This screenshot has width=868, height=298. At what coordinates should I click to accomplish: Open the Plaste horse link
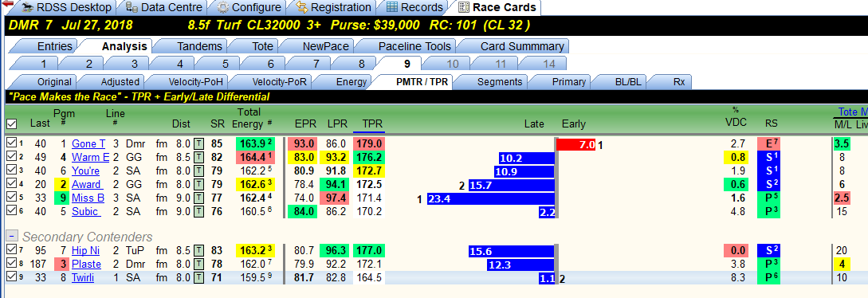pos(86,265)
